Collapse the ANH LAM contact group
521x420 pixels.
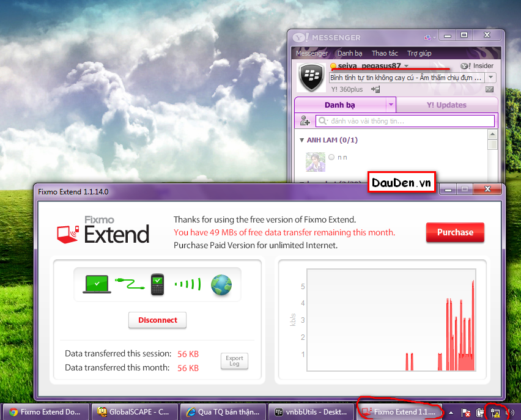(301, 140)
